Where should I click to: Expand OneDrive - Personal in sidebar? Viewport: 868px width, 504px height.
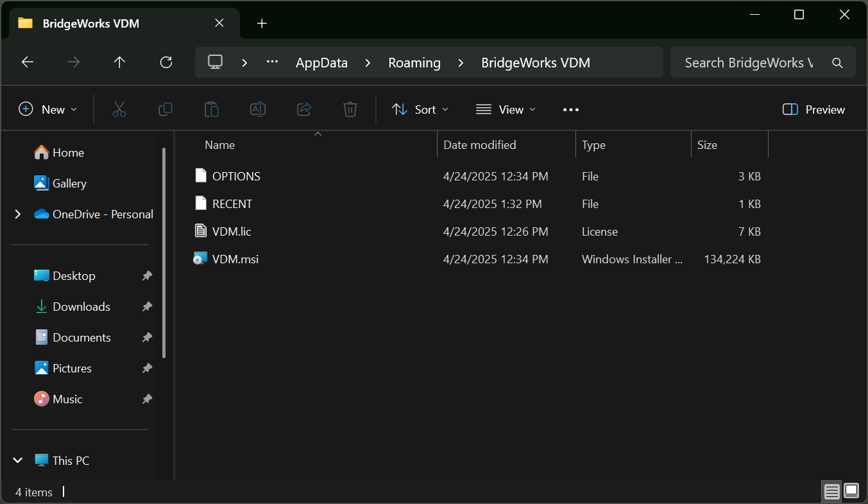point(17,214)
